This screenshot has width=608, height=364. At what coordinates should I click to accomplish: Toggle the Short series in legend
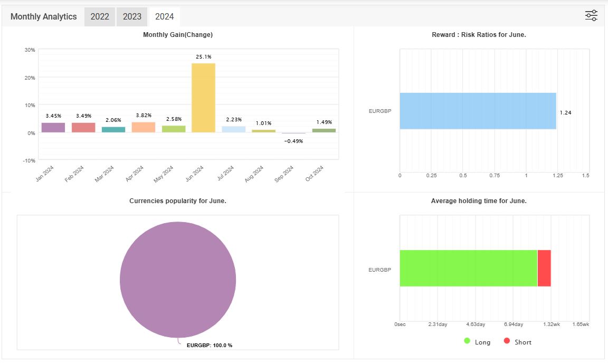(517, 342)
